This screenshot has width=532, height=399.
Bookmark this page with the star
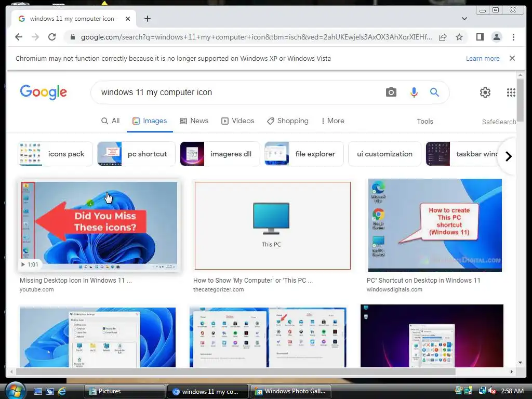click(x=459, y=37)
